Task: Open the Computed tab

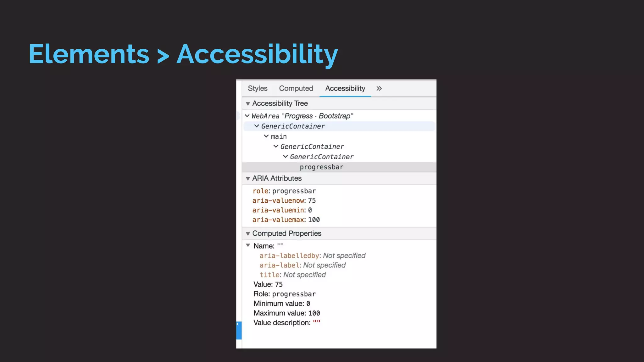Action: click(x=296, y=88)
